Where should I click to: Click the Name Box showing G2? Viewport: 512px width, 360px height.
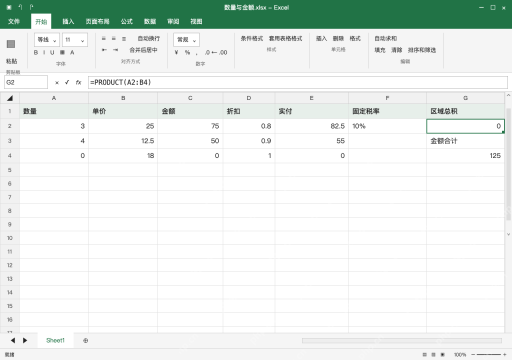pos(26,82)
